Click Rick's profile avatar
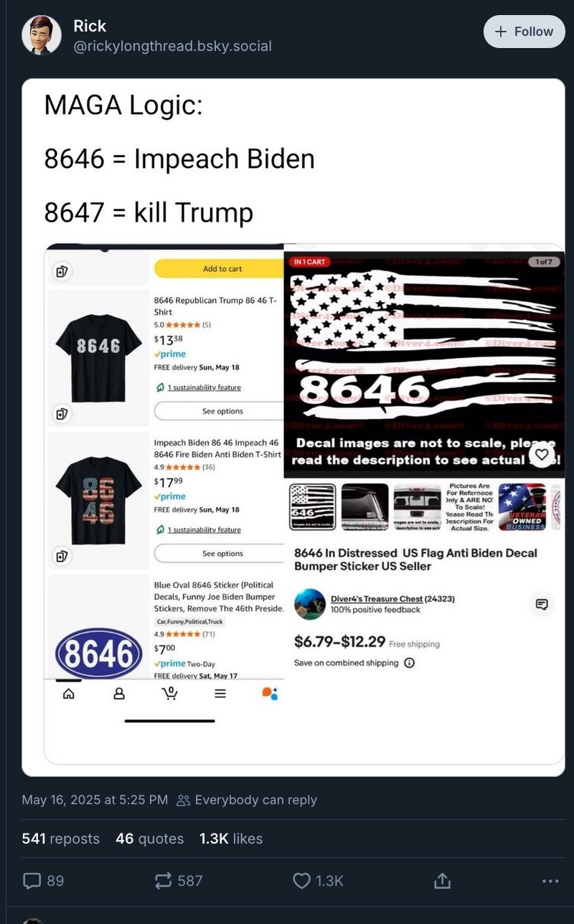 point(42,34)
